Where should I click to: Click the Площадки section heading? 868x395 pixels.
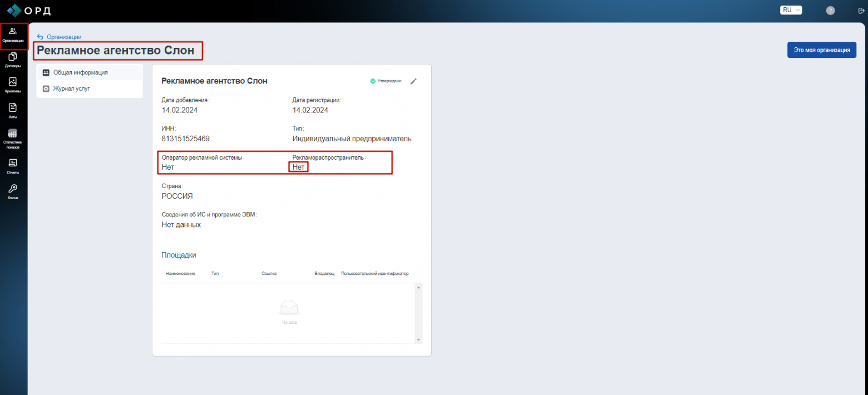179,255
